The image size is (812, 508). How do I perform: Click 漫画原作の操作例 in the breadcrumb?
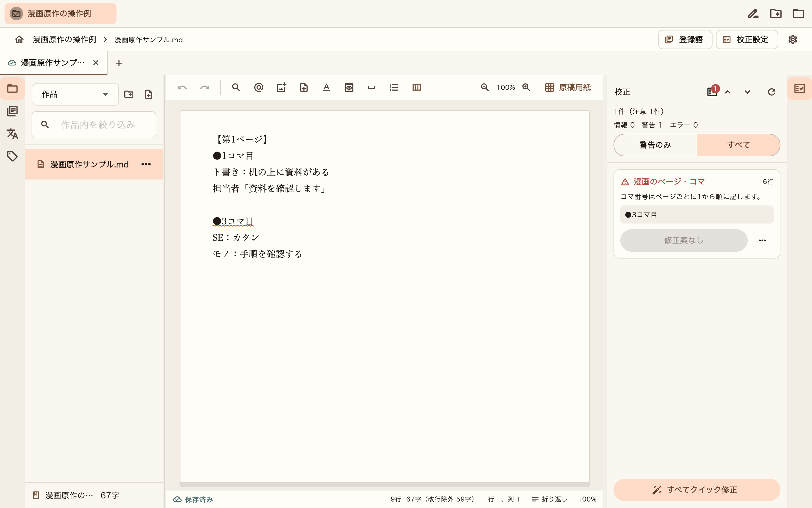click(x=64, y=40)
